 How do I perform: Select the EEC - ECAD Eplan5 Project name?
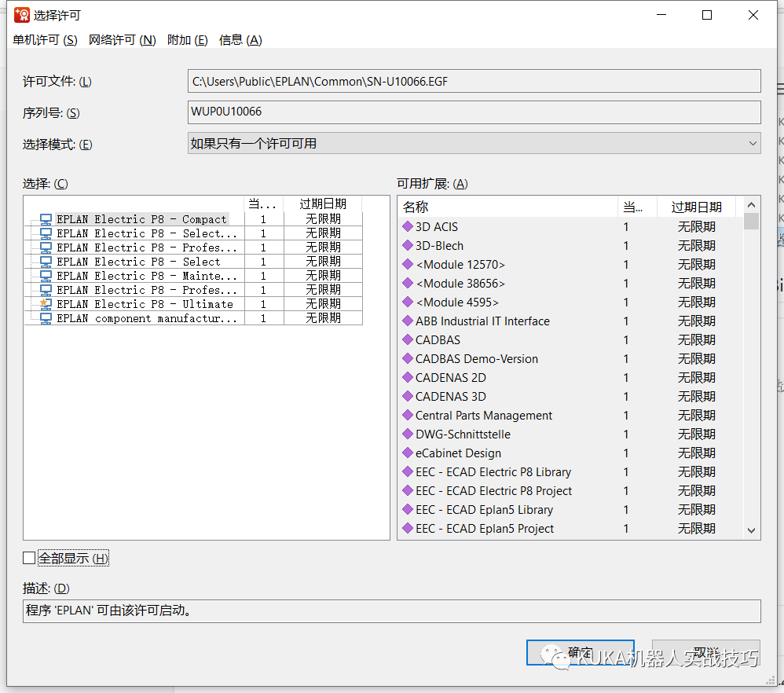[485, 529]
